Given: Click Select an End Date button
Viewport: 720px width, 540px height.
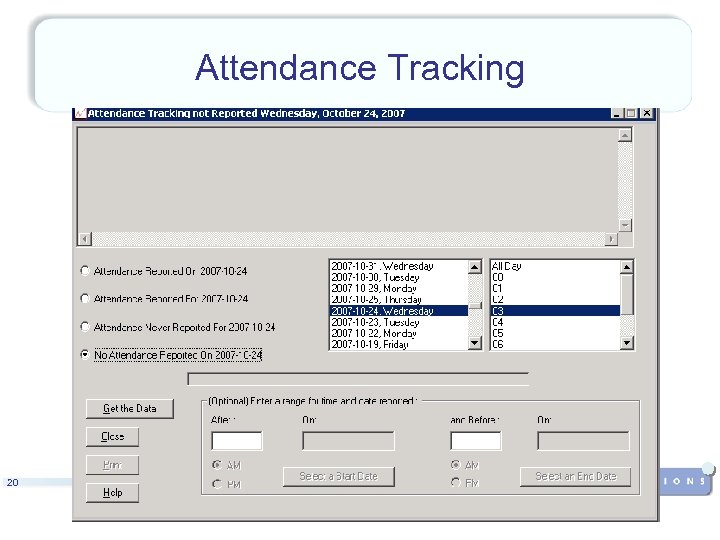Looking at the screenshot, I should [576, 477].
